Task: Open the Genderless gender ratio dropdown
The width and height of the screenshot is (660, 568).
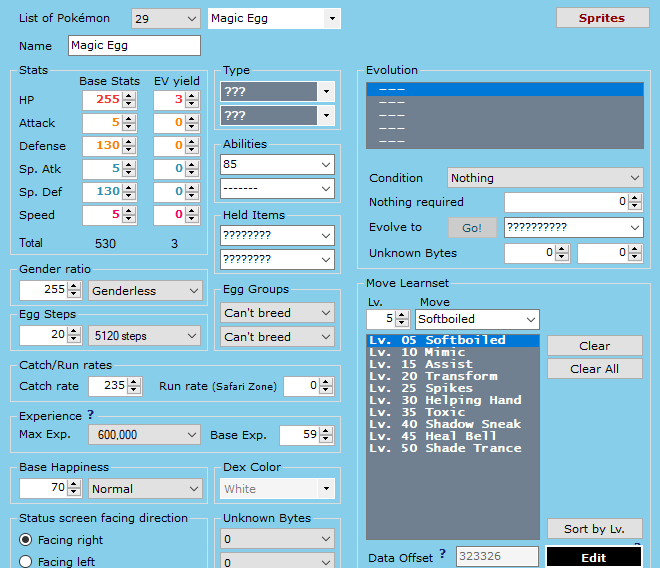Action: (x=145, y=291)
